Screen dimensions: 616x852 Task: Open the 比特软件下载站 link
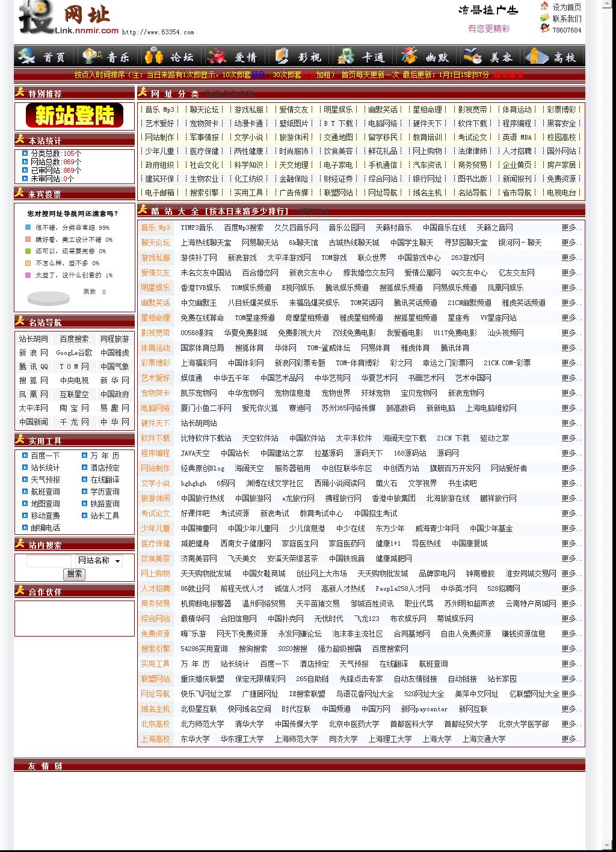[206, 438]
